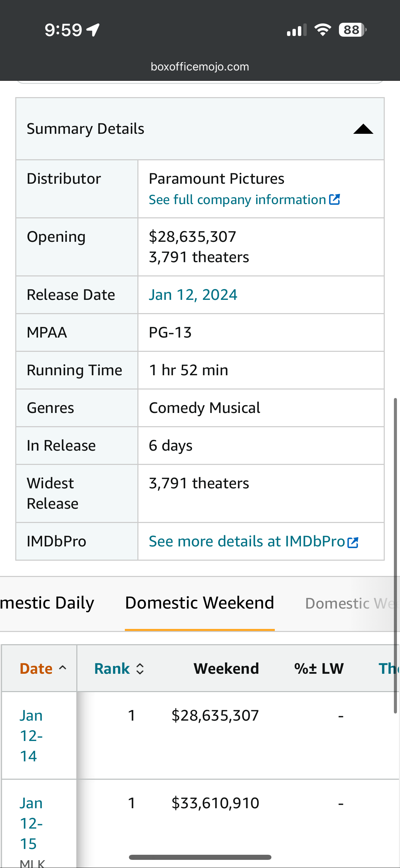Tap the cellular signal bars icon

297,30
